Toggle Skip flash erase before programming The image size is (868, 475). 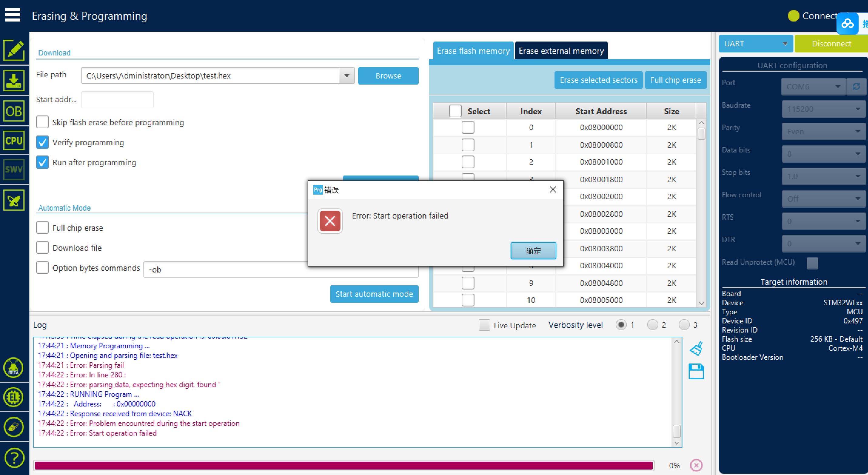point(42,122)
